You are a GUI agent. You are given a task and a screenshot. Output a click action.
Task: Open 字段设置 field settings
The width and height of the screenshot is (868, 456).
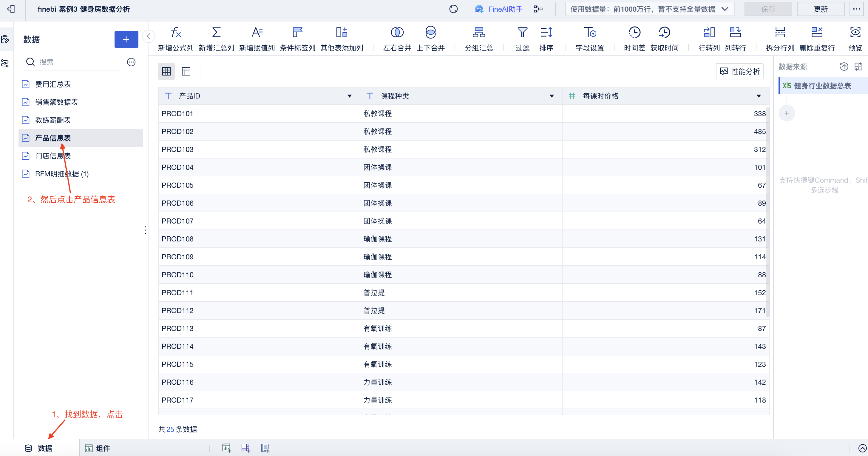[590, 33]
